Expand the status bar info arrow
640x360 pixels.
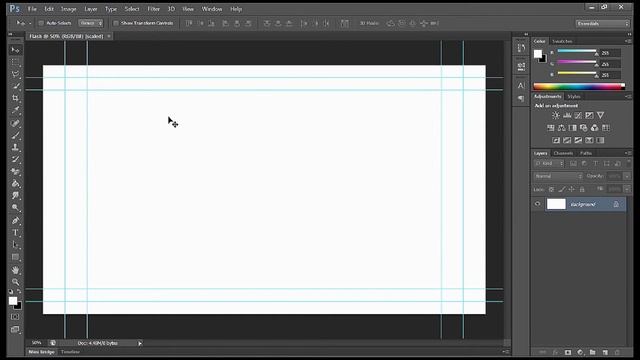pyautogui.click(x=140, y=343)
